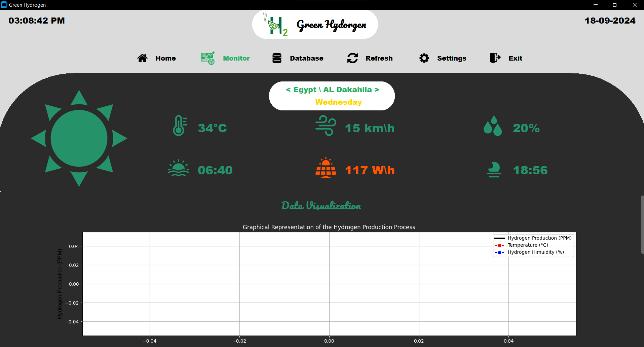This screenshot has width=644, height=347.
Task: Click the Egypt \ AL Dakahlia location label
Action: 332,90
